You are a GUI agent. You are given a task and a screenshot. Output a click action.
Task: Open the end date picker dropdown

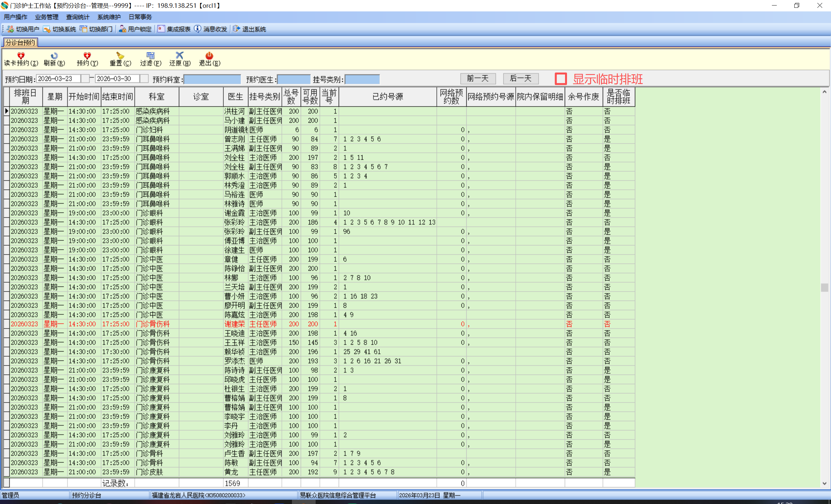tap(145, 79)
